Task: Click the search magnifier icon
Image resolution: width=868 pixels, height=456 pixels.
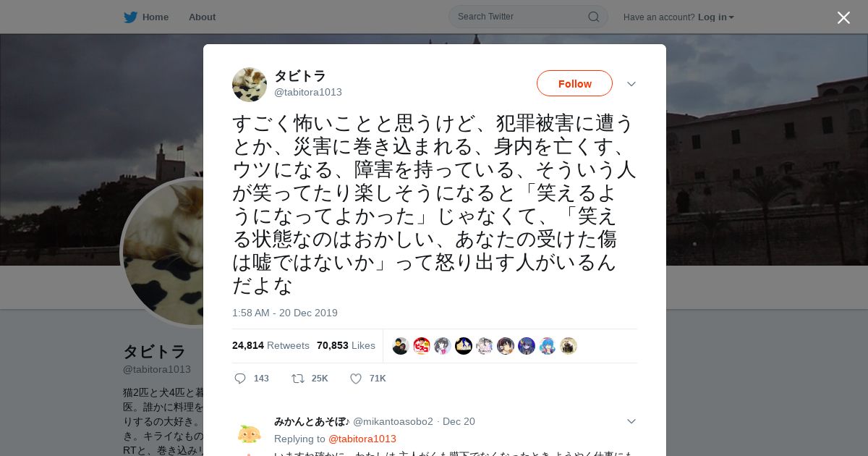Action: [593, 17]
